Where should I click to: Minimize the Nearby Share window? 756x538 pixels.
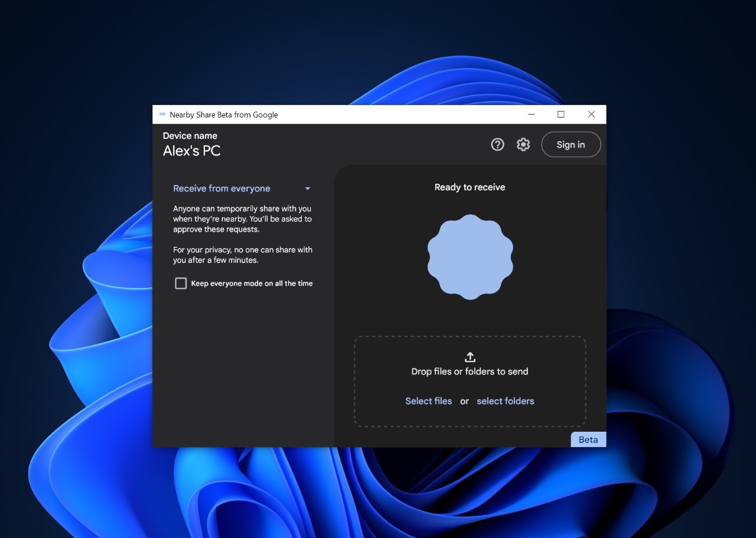[x=532, y=115]
